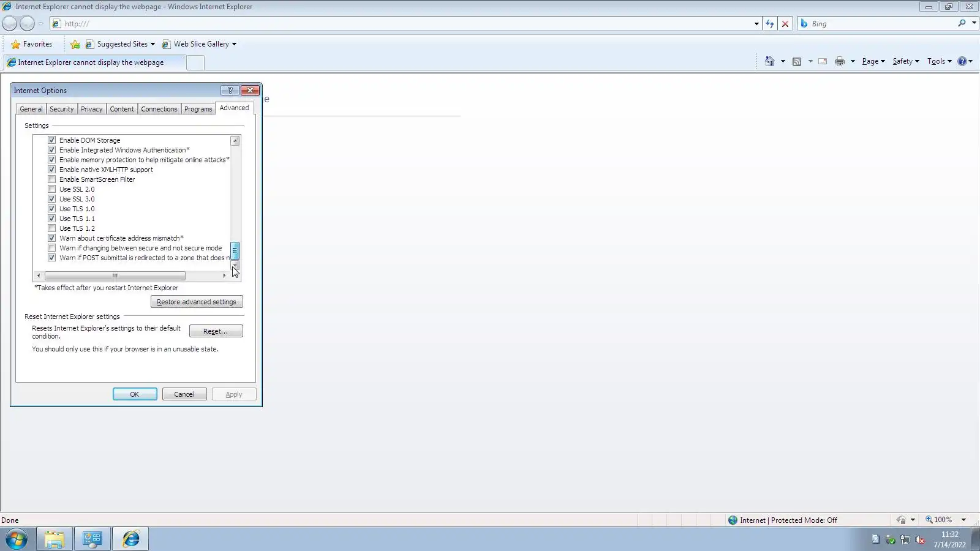
Task: Click the Reset... button
Action: coord(216,331)
